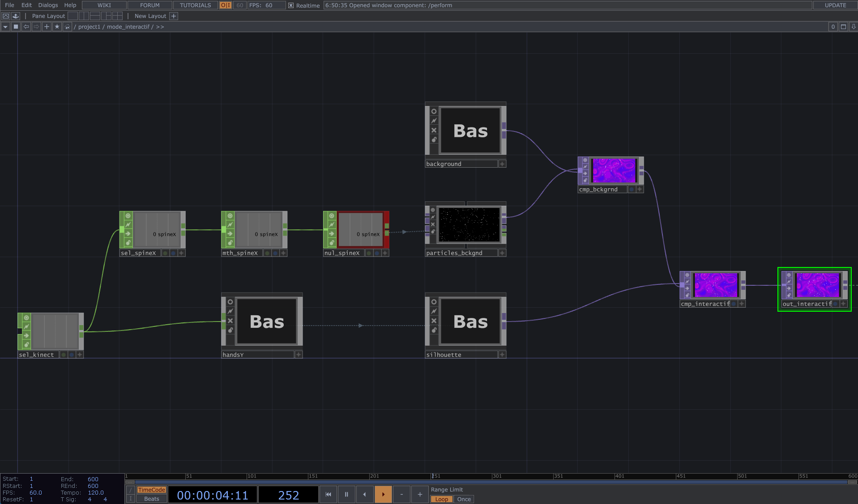The height and width of the screenshot is (504, 858).
Task: Go back with the left arrow icon
Action: coord(26,27)
